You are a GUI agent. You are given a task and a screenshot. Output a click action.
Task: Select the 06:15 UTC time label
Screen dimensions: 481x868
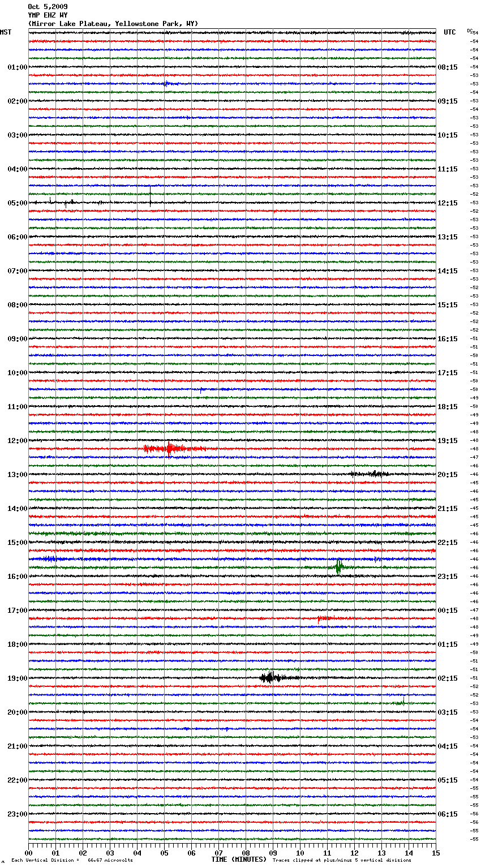pyautogui.click(x=448, y=814)
